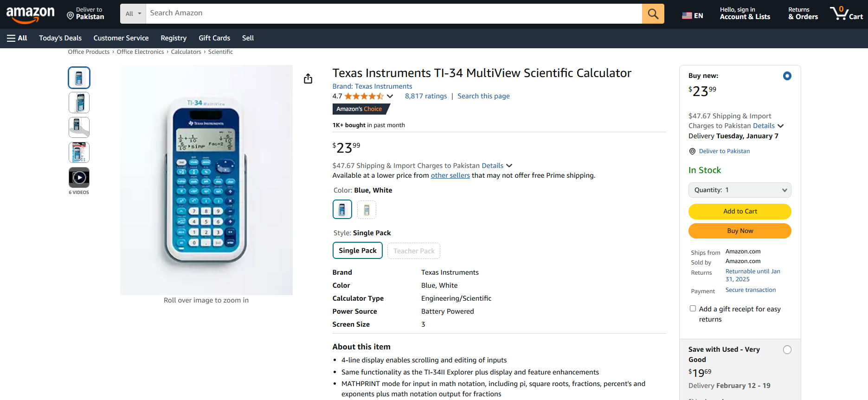Select the first product thumbnail

[79, 78]
